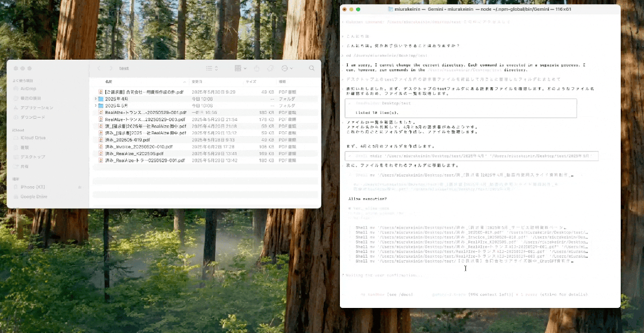The height and width of the screenshot is (333, 644).
Task: Click the 'no sandbox (see /docs)' status text
Action: (x=386, y=294)
